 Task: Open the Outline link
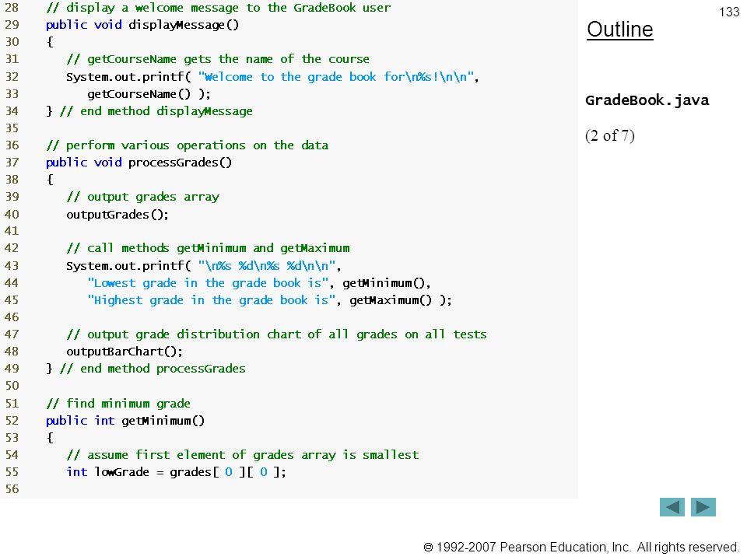pos(620,30)
